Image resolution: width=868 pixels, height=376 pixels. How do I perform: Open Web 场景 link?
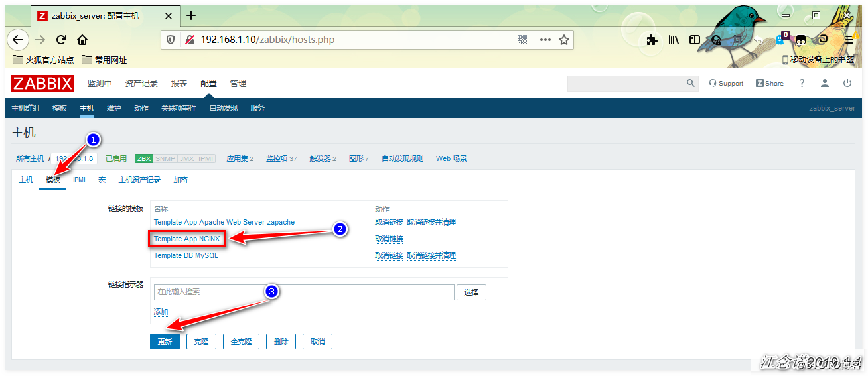click(451, 158)
